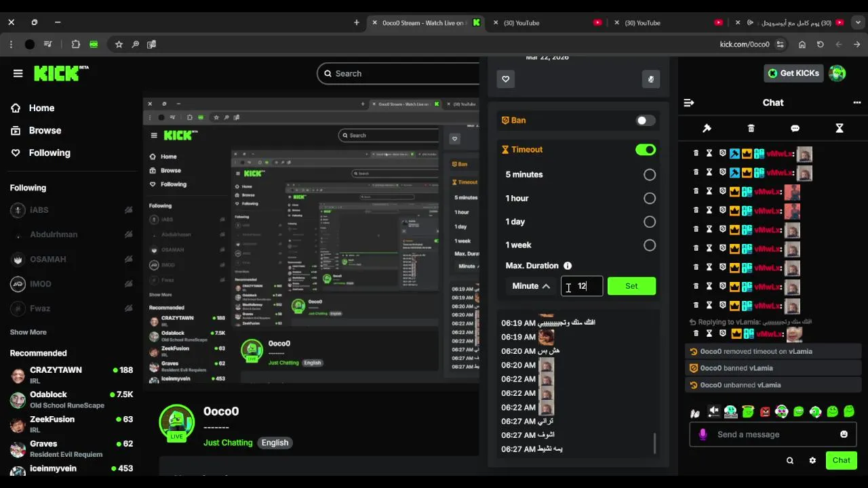Select the 1 week timeout option
Viewport: 868px width, 488px height.
click(650, 245)
